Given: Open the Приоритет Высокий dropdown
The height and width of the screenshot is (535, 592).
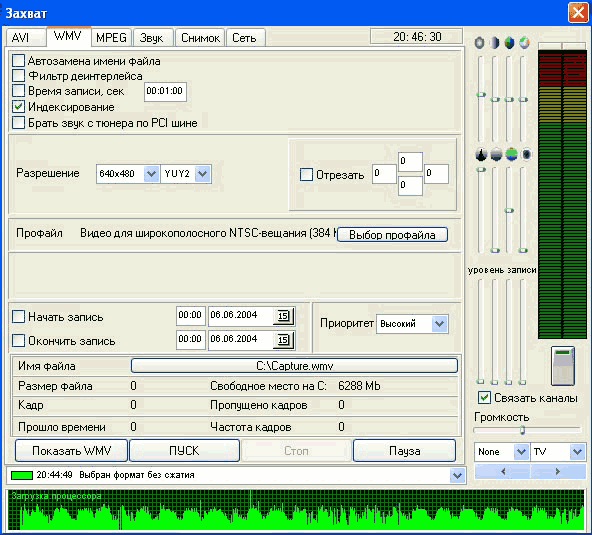Looking at the screenshot, I should (439, 324).
